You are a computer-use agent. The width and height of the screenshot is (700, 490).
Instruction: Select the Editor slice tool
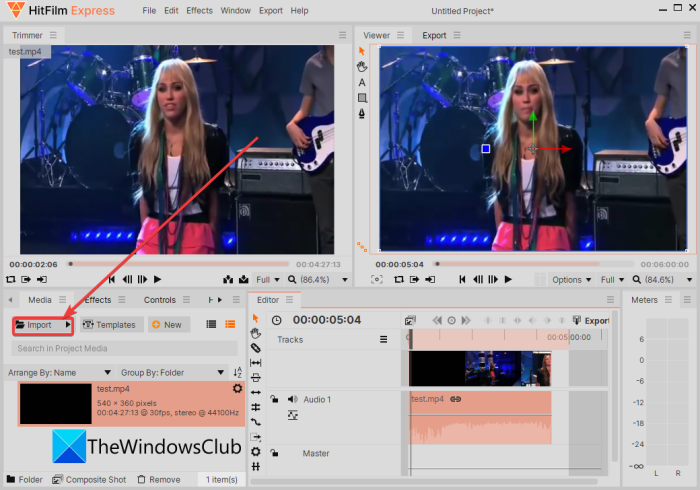255,348
